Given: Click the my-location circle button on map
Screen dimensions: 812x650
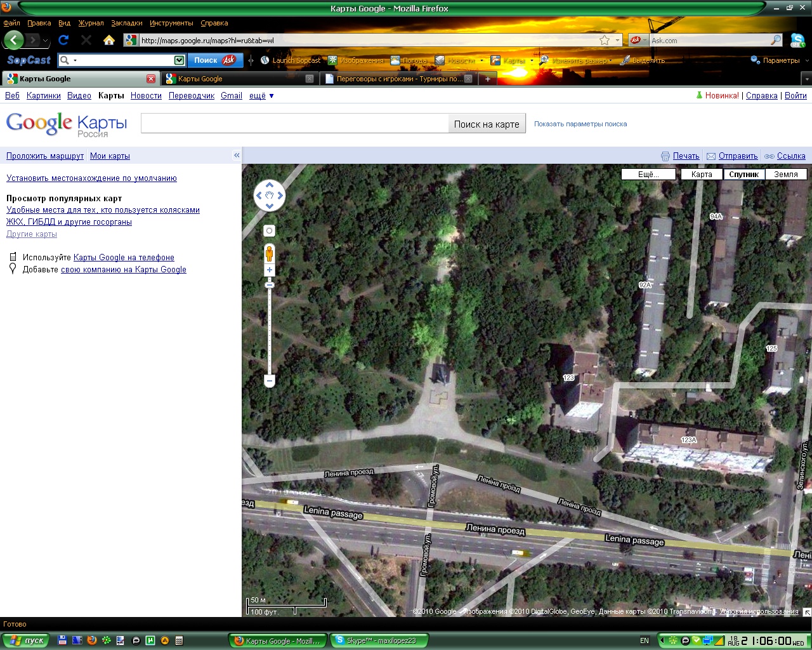Looking at the screenshot, I should (270, 231).
